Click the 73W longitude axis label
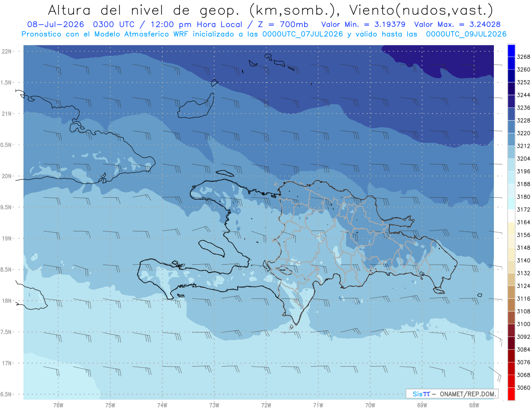Viewport: 532px width, 411px height. [214, 405]
